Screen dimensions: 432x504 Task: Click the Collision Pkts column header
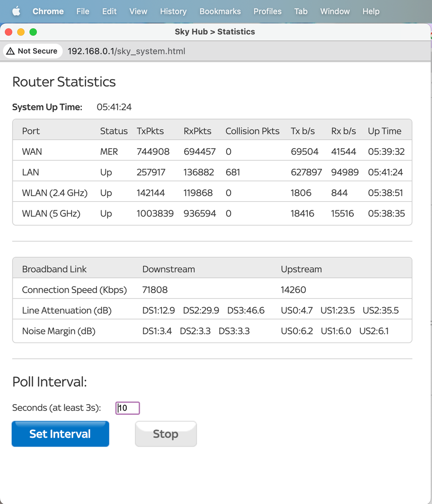[x=252, y=131]
